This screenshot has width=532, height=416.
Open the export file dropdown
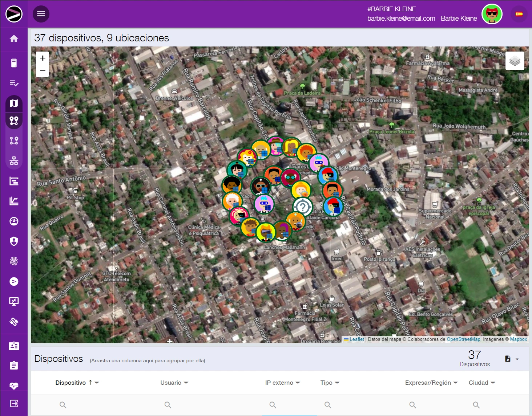point(512,359)
